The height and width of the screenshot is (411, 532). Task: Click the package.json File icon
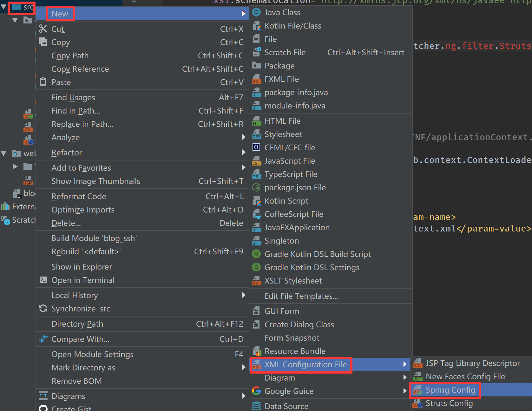[256, 187]
